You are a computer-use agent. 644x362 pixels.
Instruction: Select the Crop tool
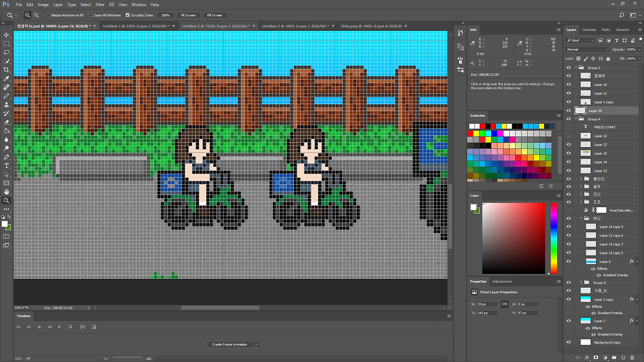[7, 70]
